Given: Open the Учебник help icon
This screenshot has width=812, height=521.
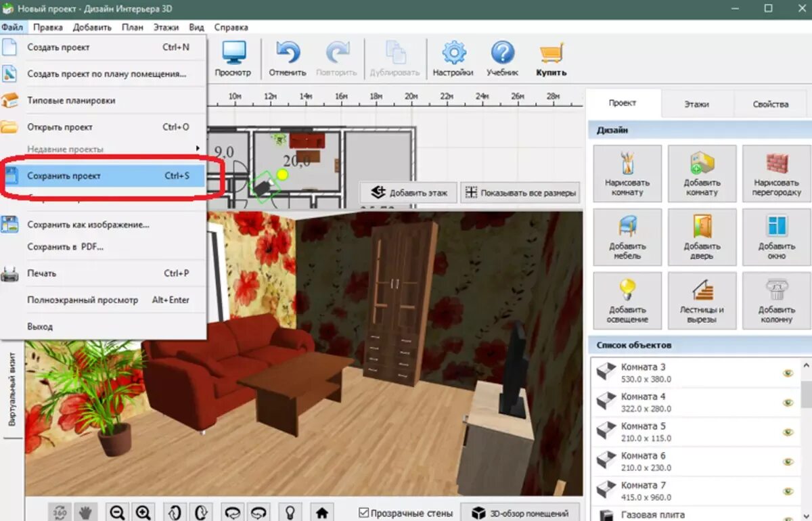Looking at the screenshot, I should 503,53.
